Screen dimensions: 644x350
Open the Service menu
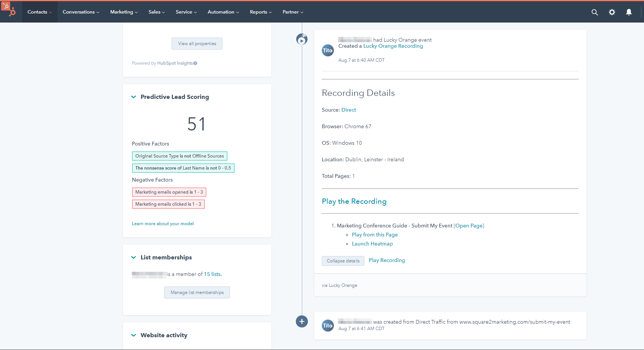186,12
